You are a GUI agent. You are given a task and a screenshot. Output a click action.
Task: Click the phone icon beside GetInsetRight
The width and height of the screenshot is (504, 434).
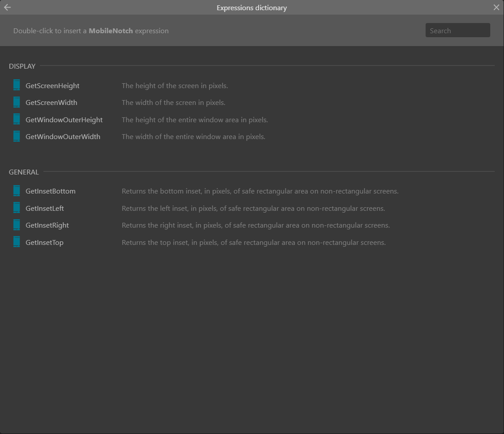(17, 225)
